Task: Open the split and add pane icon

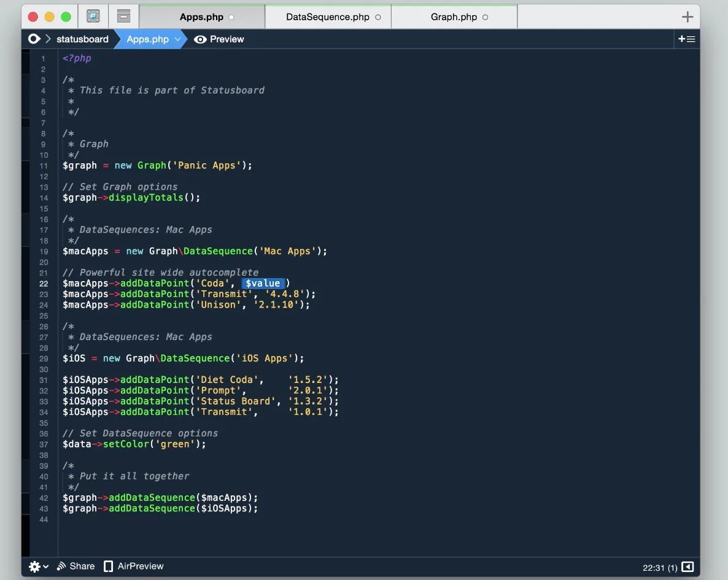Action: coord(687,39)
